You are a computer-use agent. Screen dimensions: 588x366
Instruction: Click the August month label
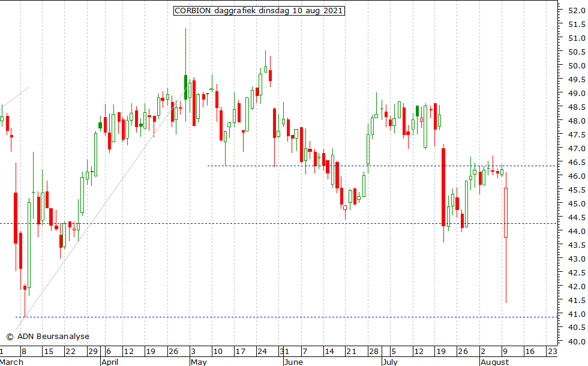click(x=494, y=362)
